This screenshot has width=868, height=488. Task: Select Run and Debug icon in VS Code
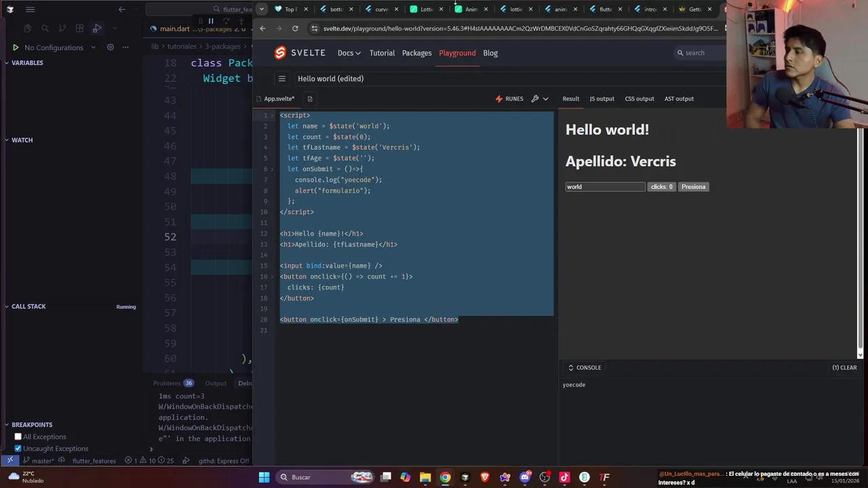click(97, 28)
